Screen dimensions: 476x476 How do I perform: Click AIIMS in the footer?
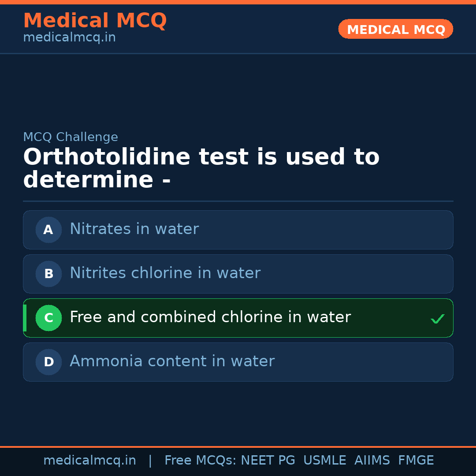pyautogui.click(x=372, y=461)
